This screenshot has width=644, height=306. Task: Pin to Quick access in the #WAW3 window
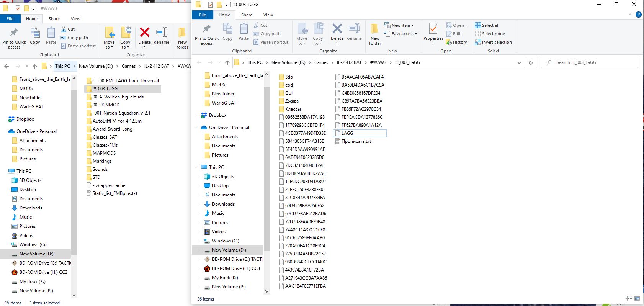point(14,38)
